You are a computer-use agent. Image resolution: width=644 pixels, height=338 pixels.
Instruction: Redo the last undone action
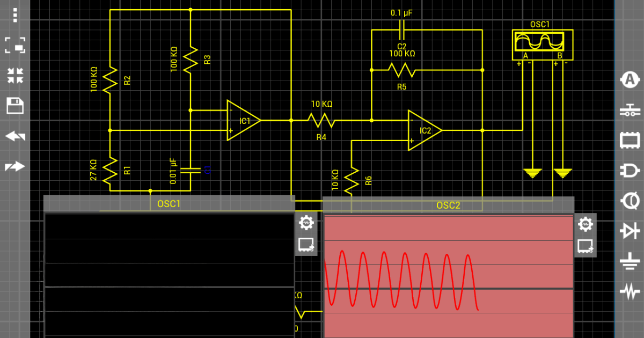pyautogui.click(x=15, y=166)
